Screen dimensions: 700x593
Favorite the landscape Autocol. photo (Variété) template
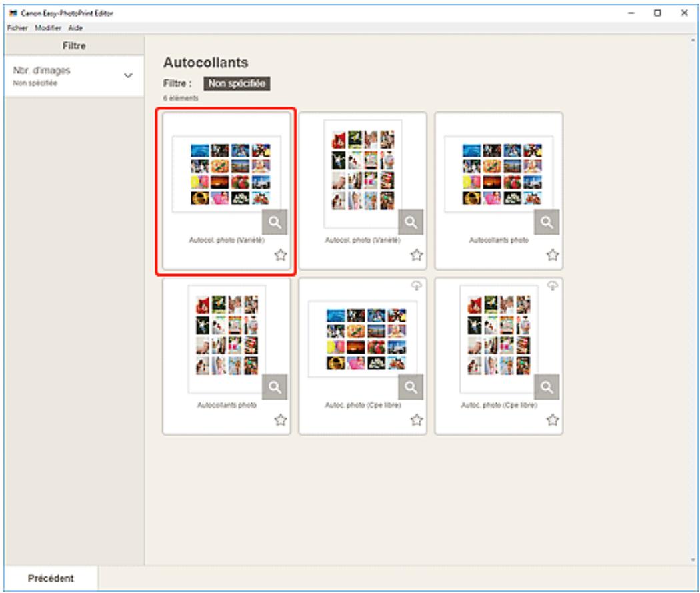(281, 255)
